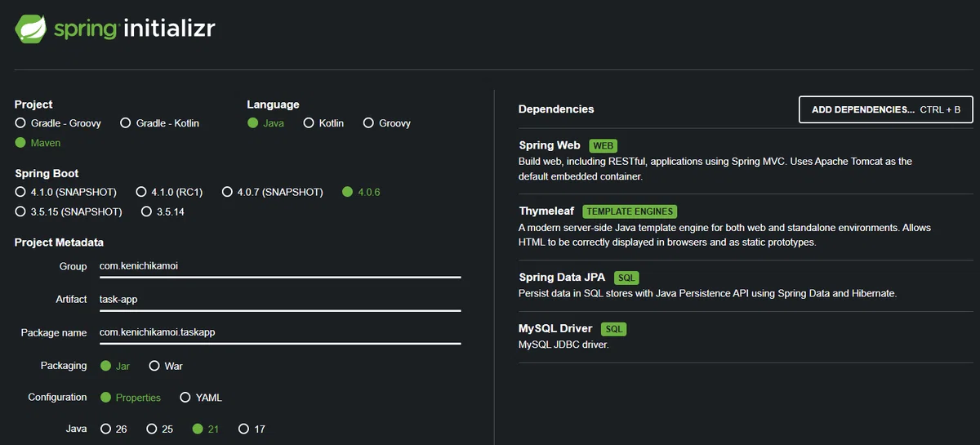Click the Project Metadata heading
The width and height of the screenshot is (980, 445).
(x=59, y=243)
